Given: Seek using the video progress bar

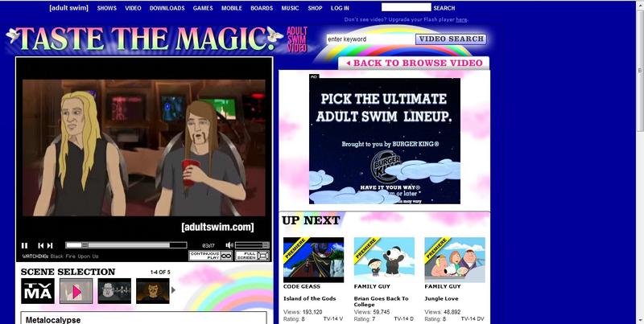Looking at the screenshot, I should [x=126, y=245].
